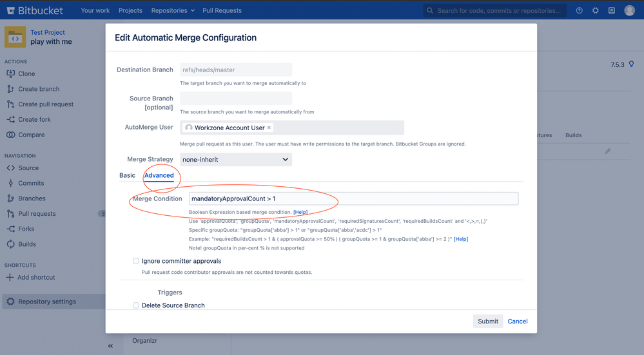
Task: Click the Pull requests icon
Action: 11,213
